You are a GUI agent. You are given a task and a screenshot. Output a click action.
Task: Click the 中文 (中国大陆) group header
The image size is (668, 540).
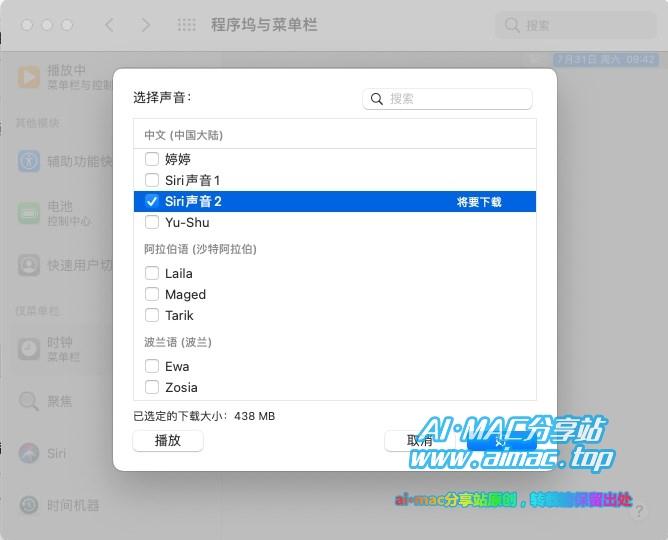(x=184, y=135)
